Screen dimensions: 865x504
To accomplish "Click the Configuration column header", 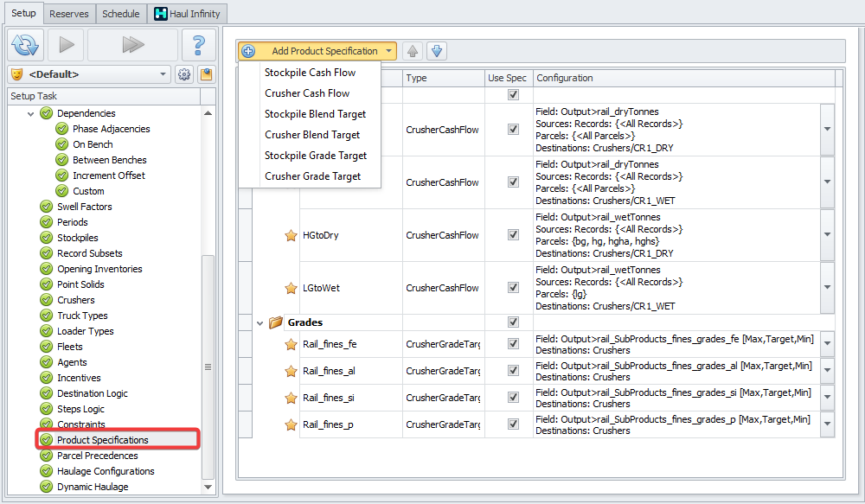I will click(x=683, y=78).
